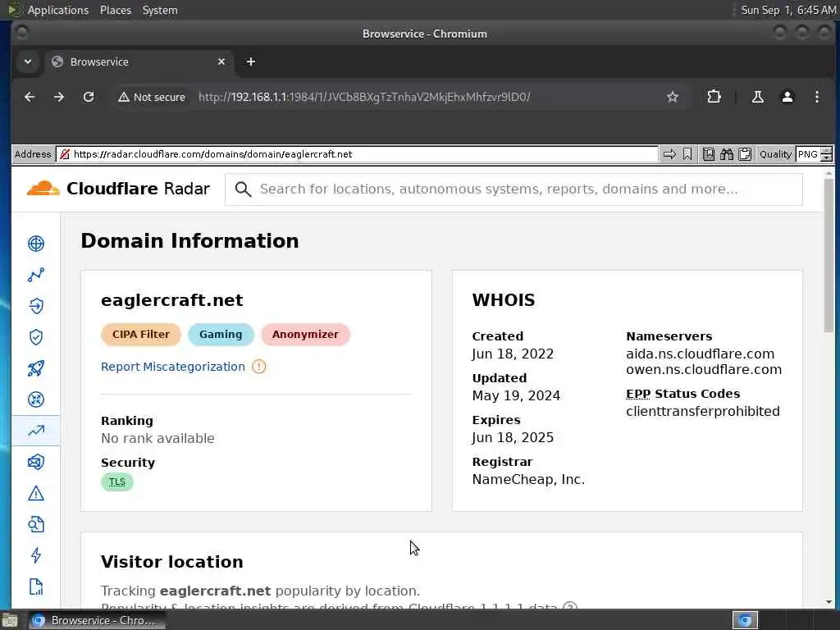Click the EPP Status Codes abbreviation
Image resolution: width=840 pixels, height=630 pixels.
[x=638, y=394]
